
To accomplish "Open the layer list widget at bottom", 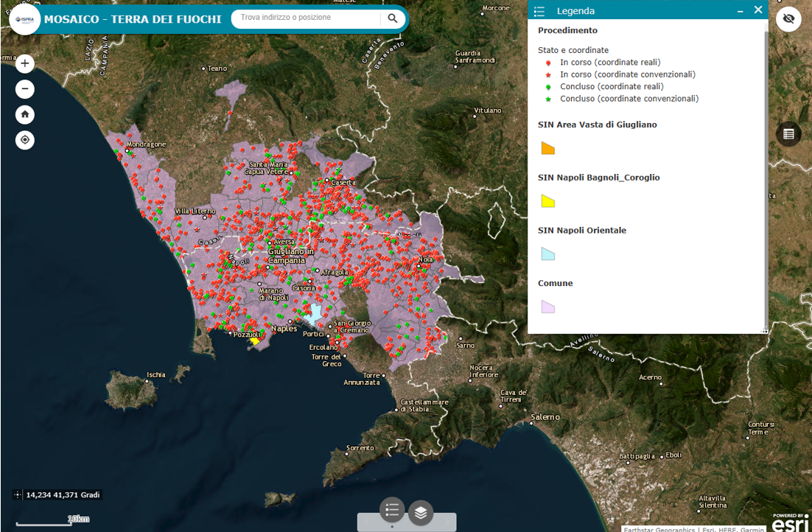I will 421,512.
